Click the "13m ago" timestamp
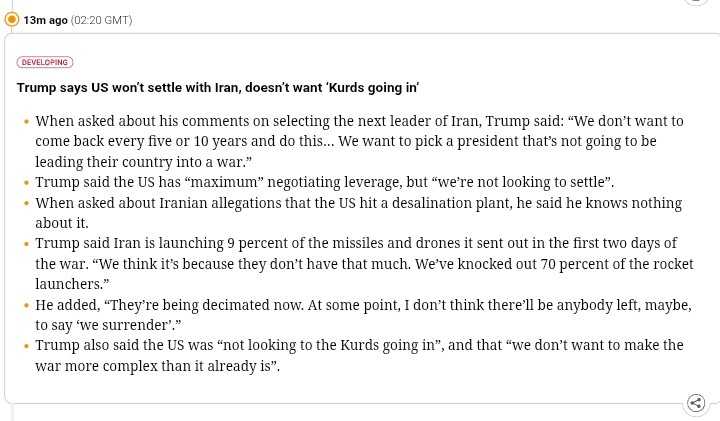The height and width of the screenshot is (421, 720). tap(45, 20)
